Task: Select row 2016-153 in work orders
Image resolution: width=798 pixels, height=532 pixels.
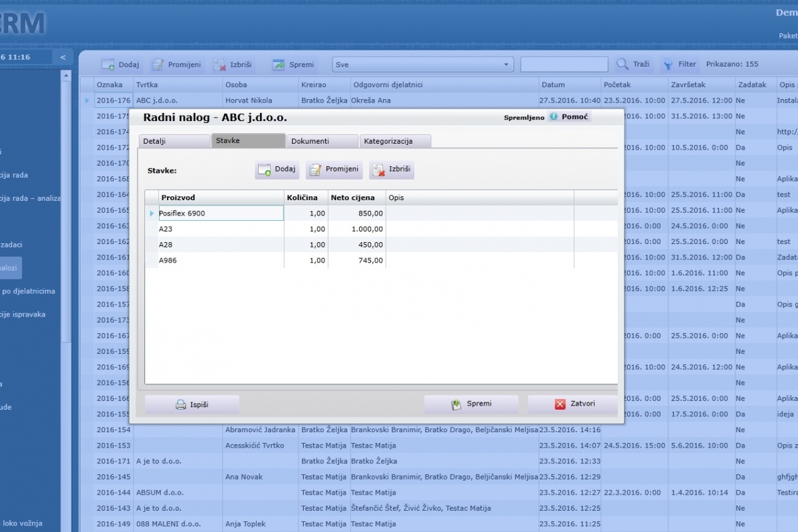Action: 439,446
